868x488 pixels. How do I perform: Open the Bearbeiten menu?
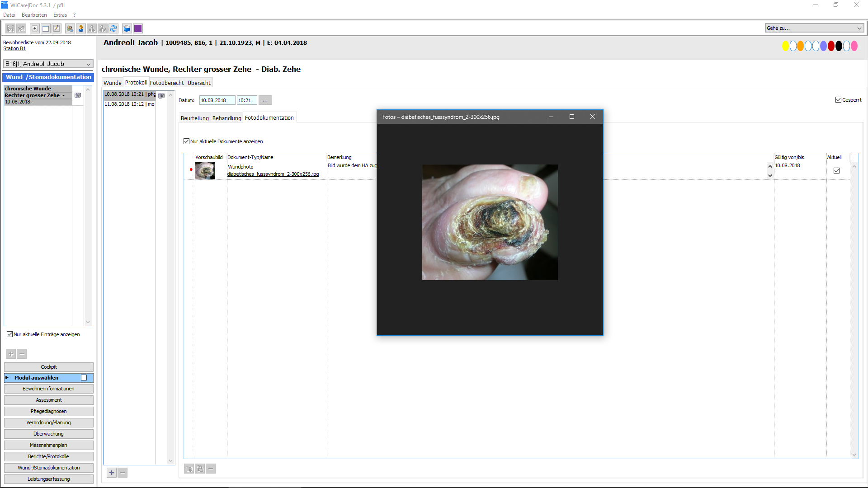[x=34, y=15]
